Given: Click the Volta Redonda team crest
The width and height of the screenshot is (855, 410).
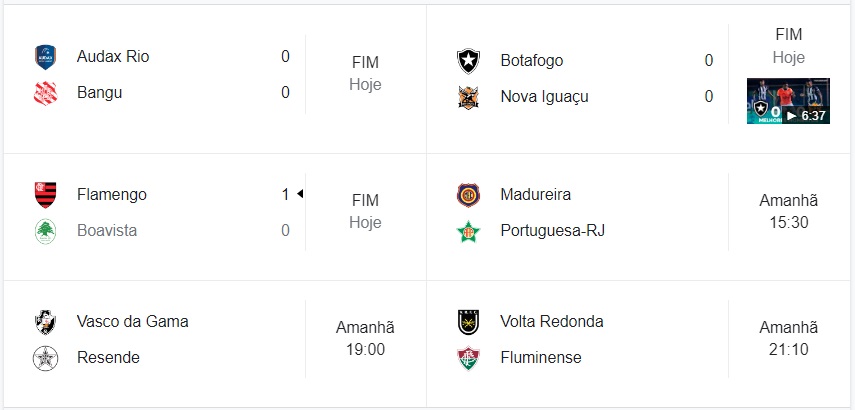Looking at the screenshot, I should coord(468,321).
